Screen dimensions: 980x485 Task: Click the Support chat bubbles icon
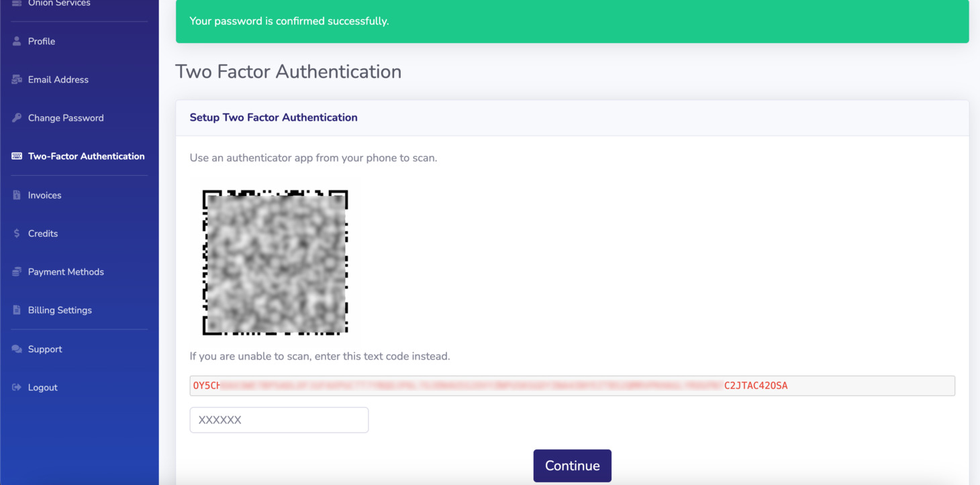(17, 349)
